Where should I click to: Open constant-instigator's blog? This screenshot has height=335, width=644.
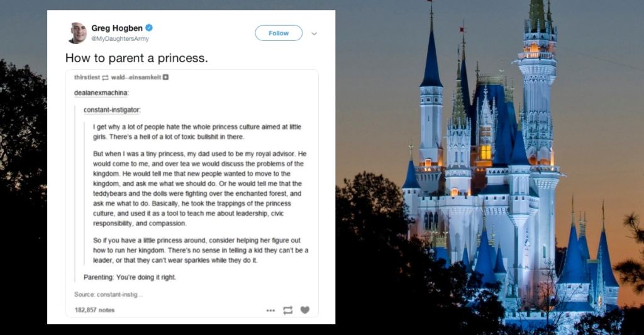(111, 110)
